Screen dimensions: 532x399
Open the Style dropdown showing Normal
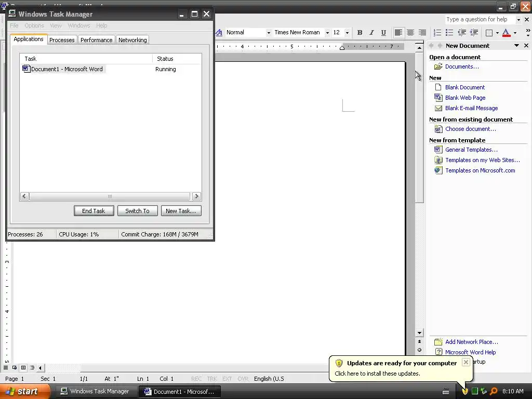coord(269,33)
